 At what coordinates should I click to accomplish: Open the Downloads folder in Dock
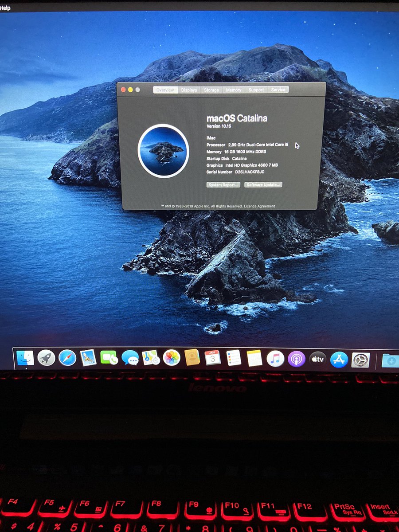coord(391,360)
